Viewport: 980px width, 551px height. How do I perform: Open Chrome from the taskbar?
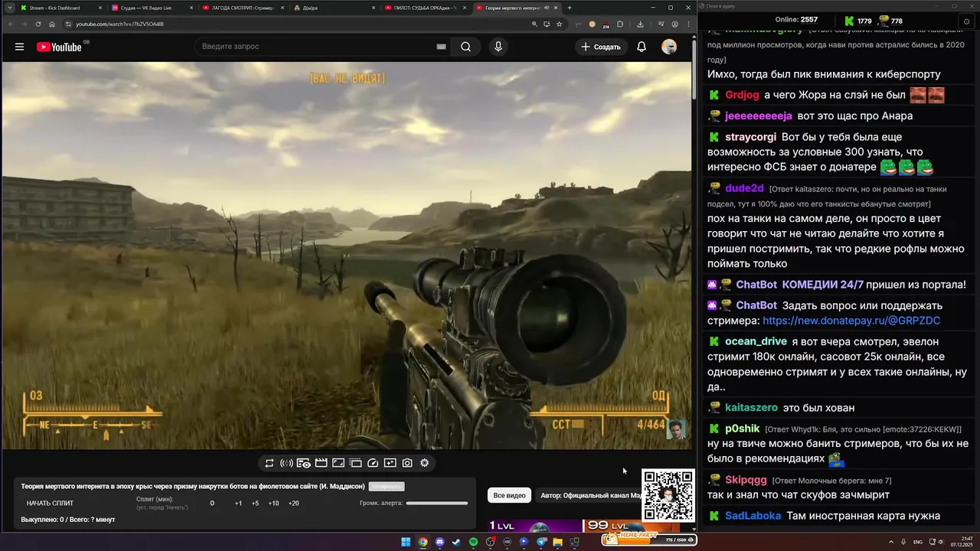423,542
